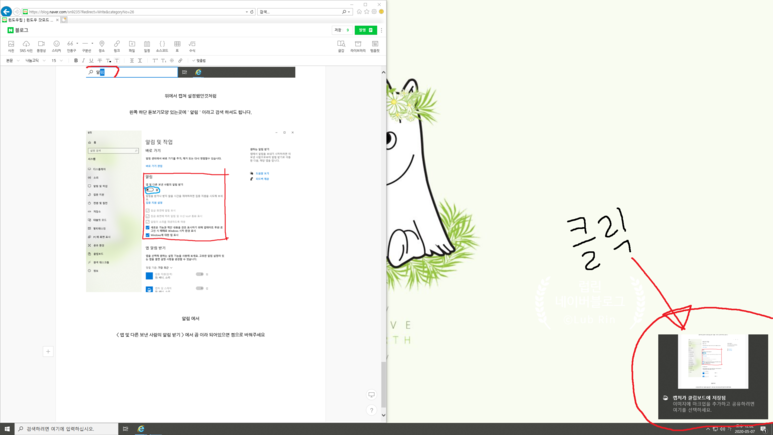Viewport: 773px width, 435px height.
Task: Change the text background color
Action: 117,61
